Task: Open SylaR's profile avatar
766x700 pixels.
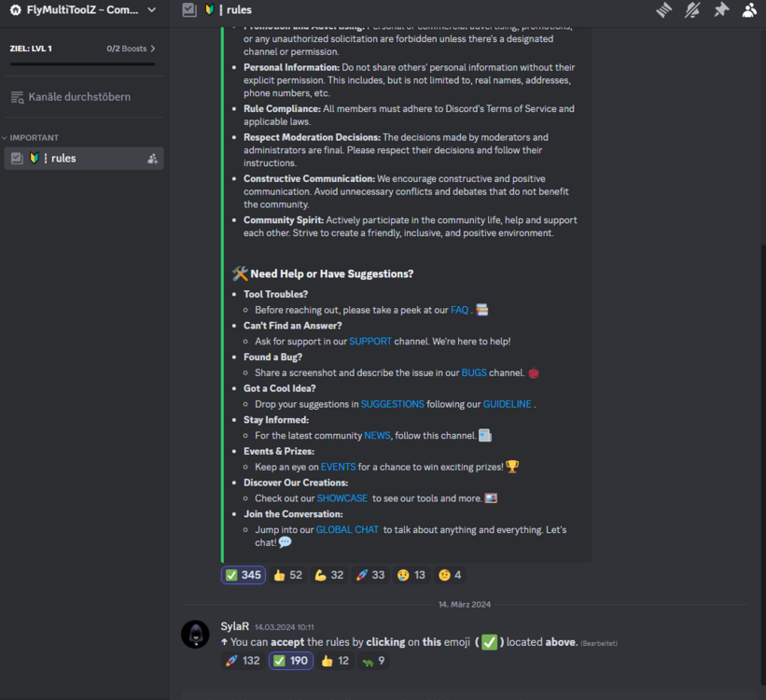Action: [195, 635]
